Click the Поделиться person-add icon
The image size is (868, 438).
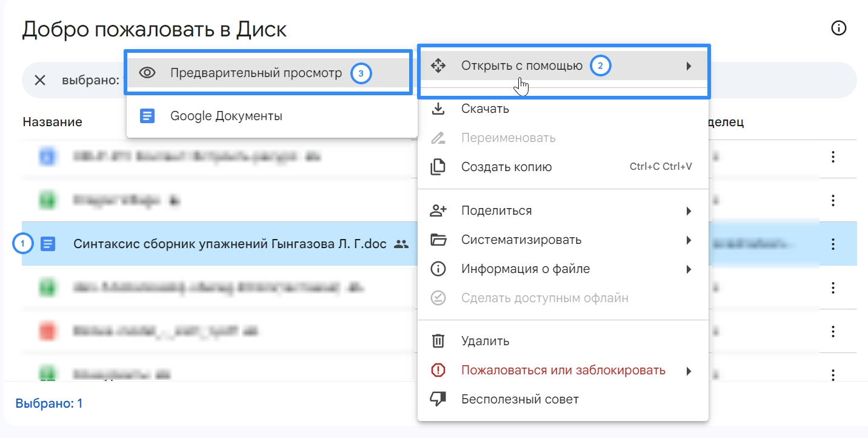pos(438,211)
